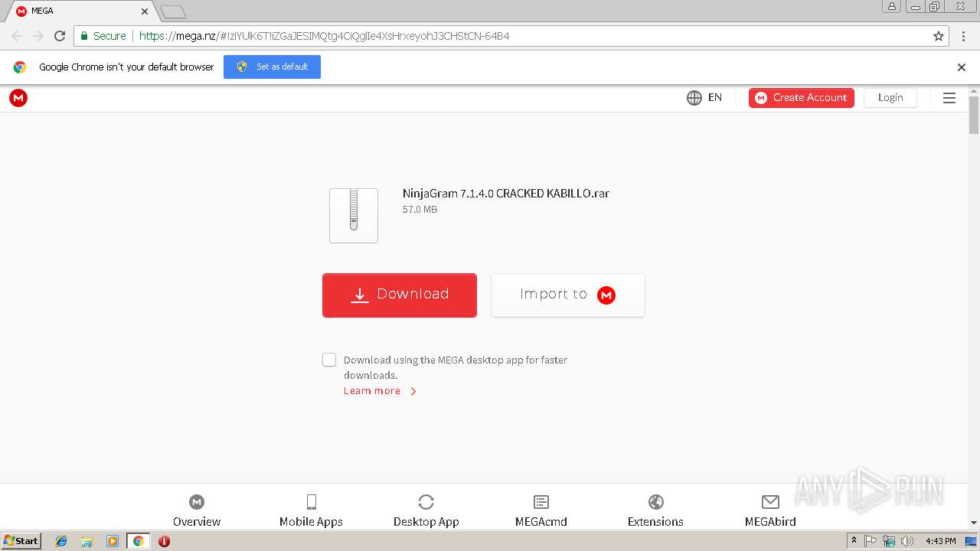Dismiss the default browser notification bar
Screen dimensions: 980x551
(962, 67)
